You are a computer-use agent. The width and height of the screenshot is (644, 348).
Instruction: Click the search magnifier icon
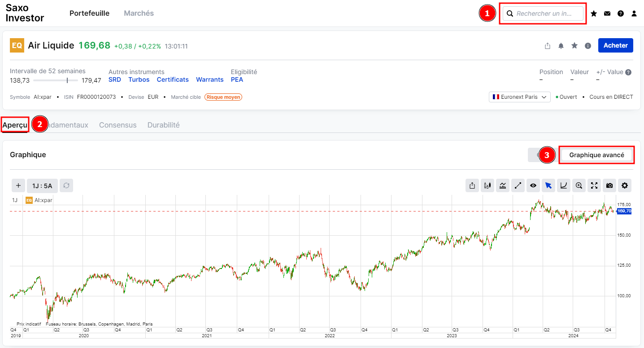click(x=510, y=13)
